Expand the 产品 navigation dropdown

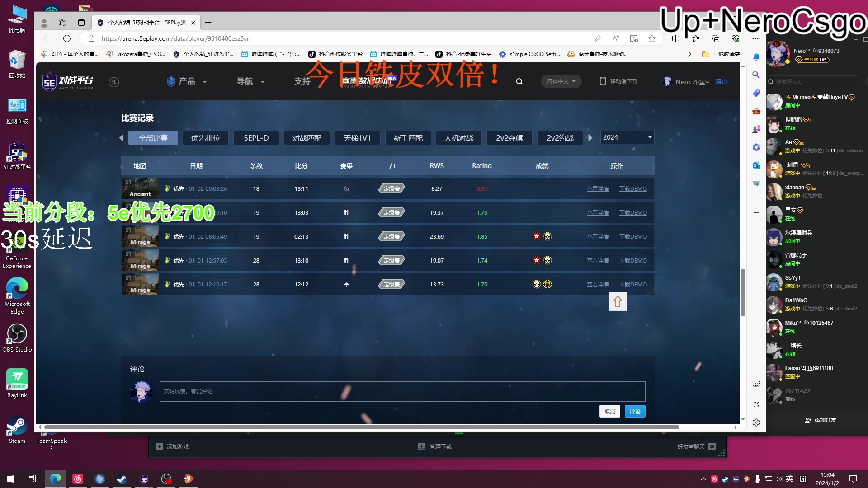187,81
